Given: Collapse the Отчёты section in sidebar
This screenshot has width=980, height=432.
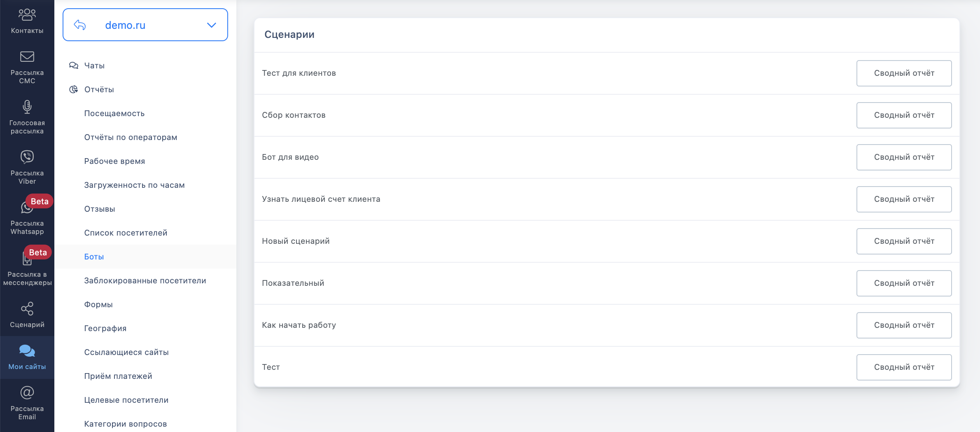Looking at the screenshot, I should click(x=99, y=89).
